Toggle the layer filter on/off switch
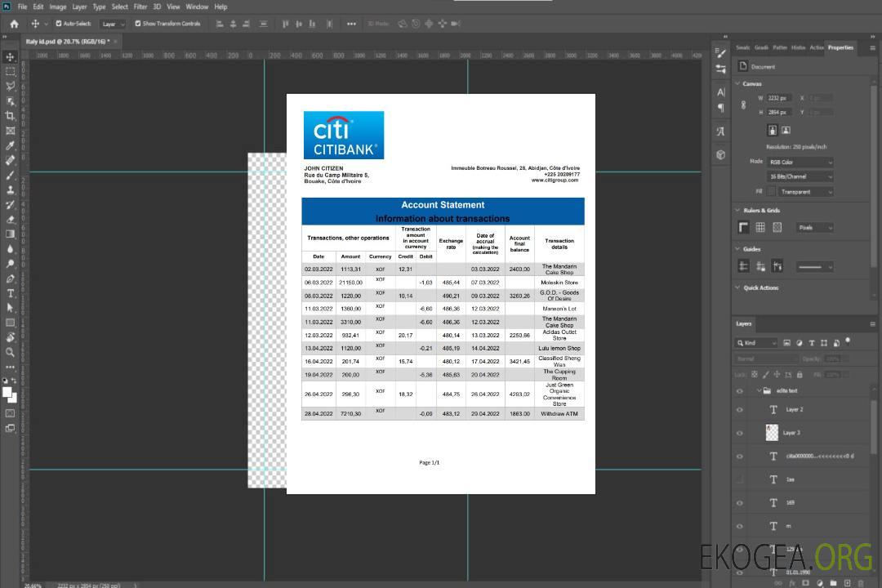 click(x=848, y=341)
